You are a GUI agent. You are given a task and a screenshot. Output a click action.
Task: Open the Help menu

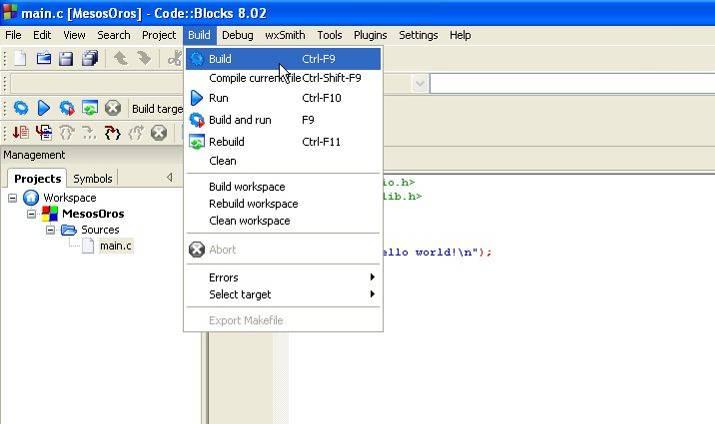pos(460,35)
